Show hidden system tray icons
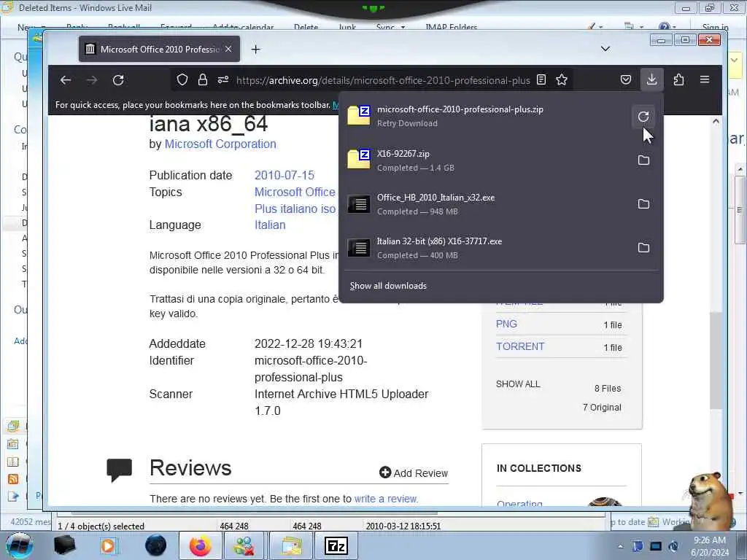747x560 pixels. pos(620,546)
